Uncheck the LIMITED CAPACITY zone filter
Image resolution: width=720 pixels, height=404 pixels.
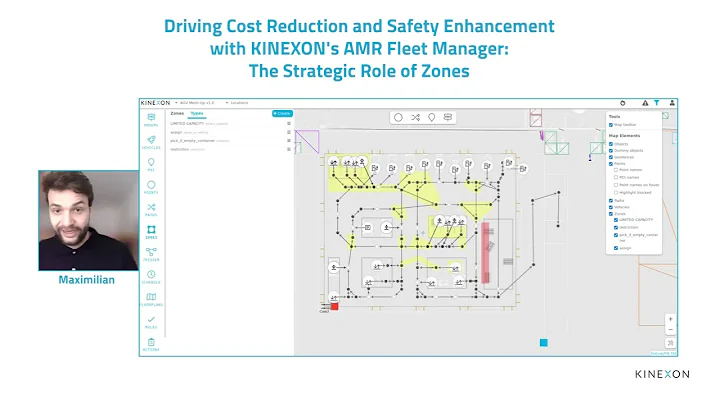tap(616, 220)
